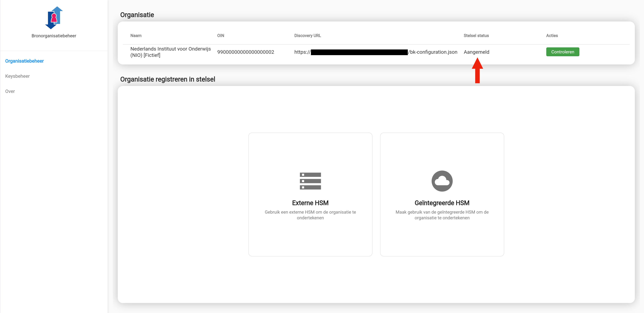Select the Geïntegreerde HSM option card

(x=442, y=194)
